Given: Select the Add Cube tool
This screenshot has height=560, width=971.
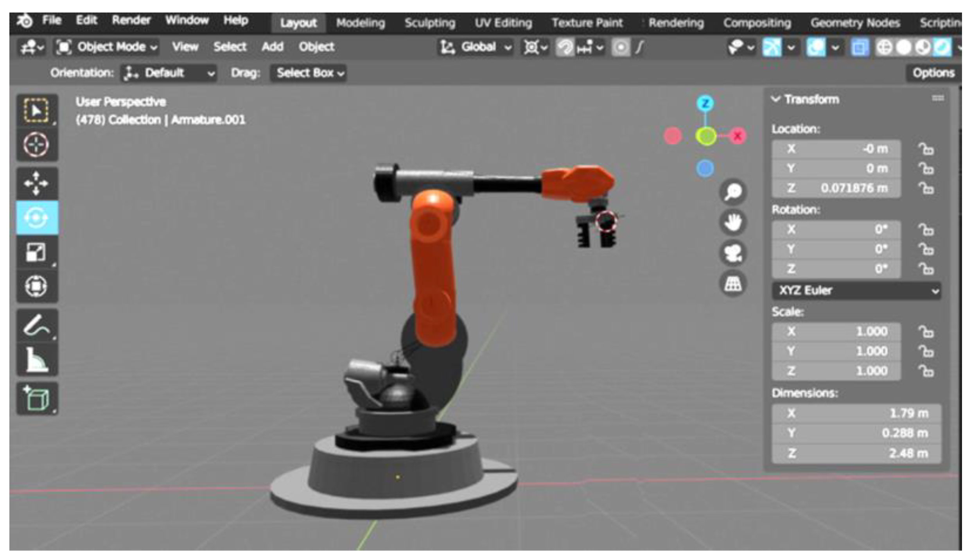Looking at the screenshot, I should coord(36,398).
